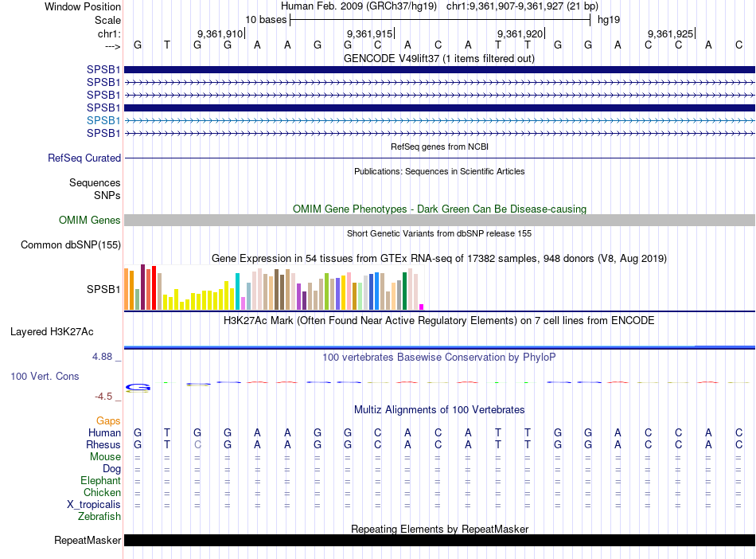The width and height of the screenshot is (756, 559).
Task: Click coordinate marker 9,361,925
Action: click(671, 33)
